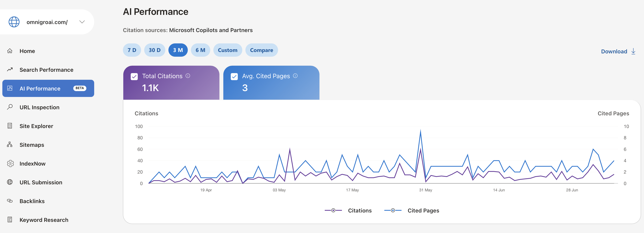Choose the Custom date range
Image resolution: width=644 pixels, height=233 pixels.
227,50
